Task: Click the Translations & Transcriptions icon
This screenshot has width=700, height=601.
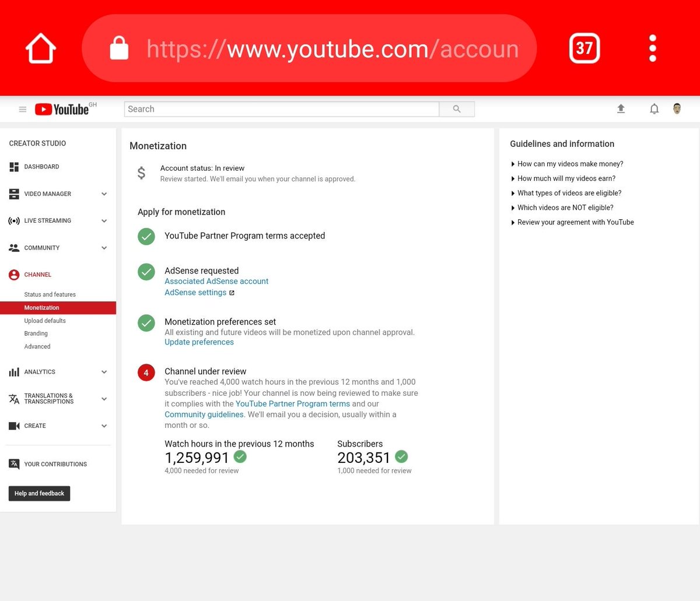Action: pyautogui.click(x=14, y=399)
